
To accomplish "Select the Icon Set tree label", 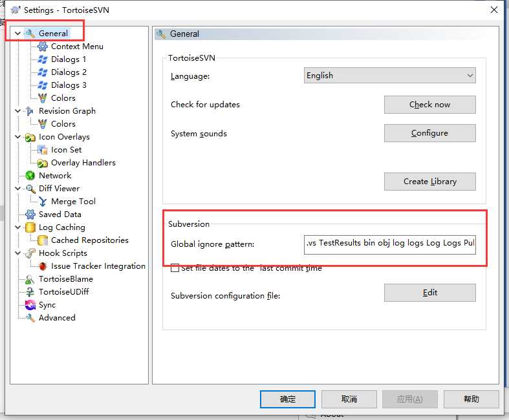I will click(x=66, y=150).
